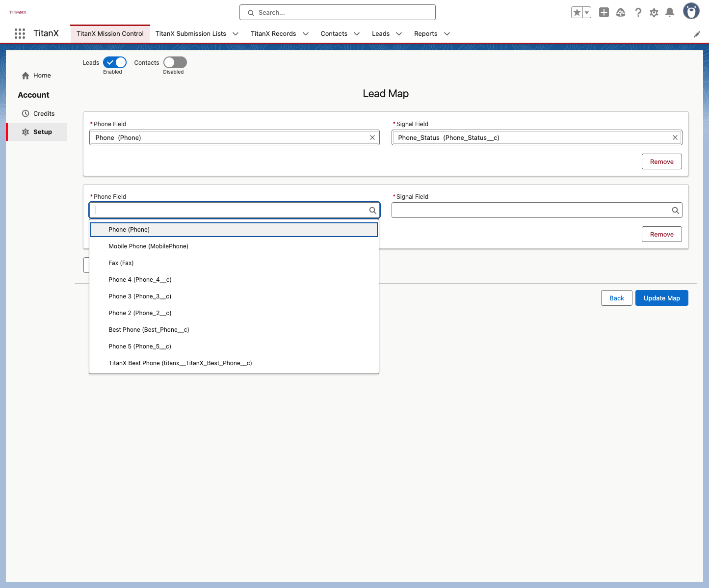709x588 pixels.
Task: Enable the Contacts toggle
Action: pyautogui.click(x=175, y=62)
